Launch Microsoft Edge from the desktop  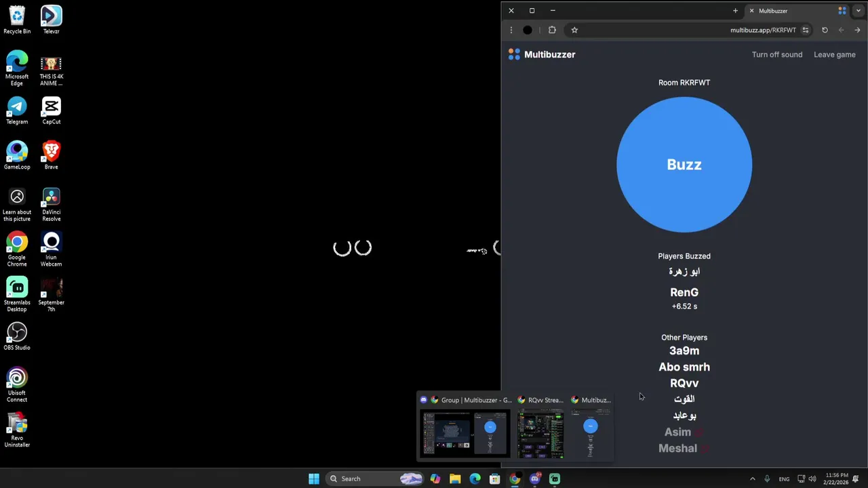click(17, 68)
